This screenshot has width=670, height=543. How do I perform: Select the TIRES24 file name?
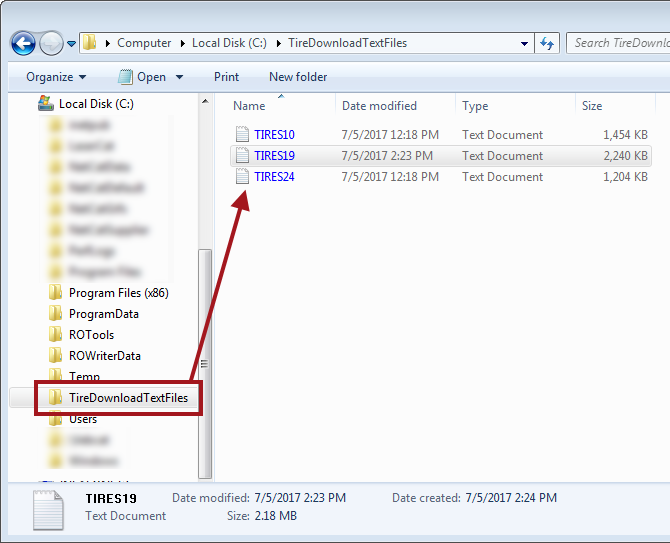(274, 177)
